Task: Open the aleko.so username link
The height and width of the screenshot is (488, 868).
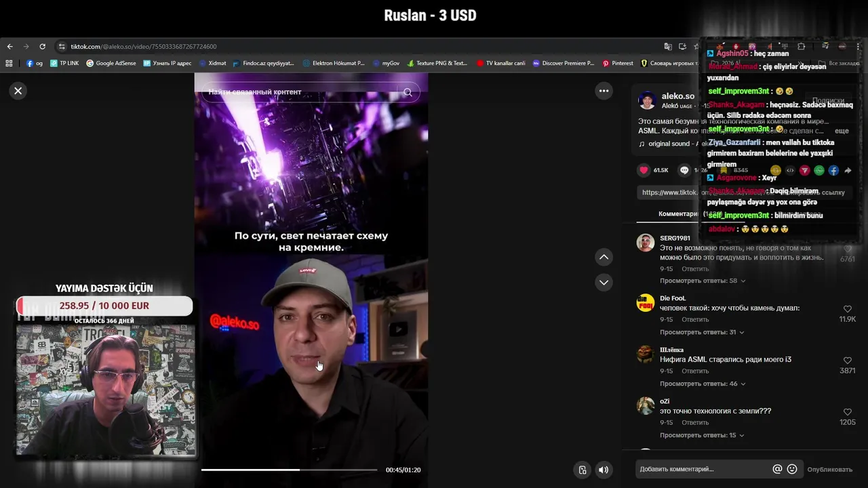Action: coord(677,96)
